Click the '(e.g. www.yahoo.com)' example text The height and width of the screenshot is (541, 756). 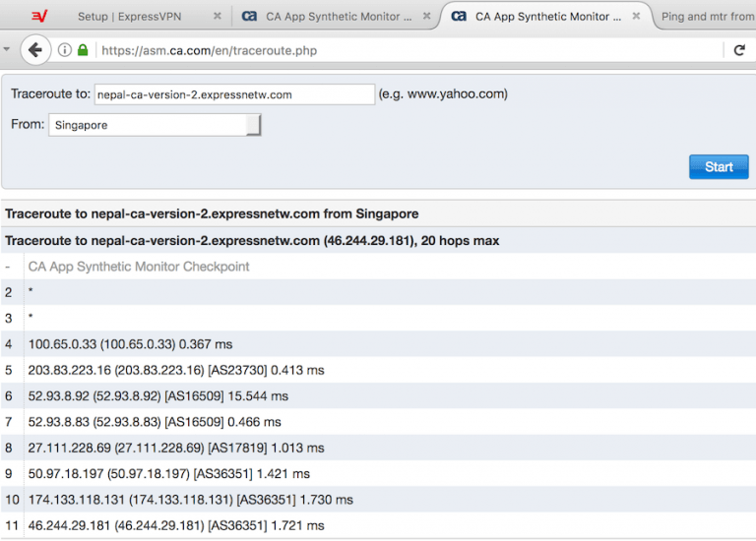(443, 94)
